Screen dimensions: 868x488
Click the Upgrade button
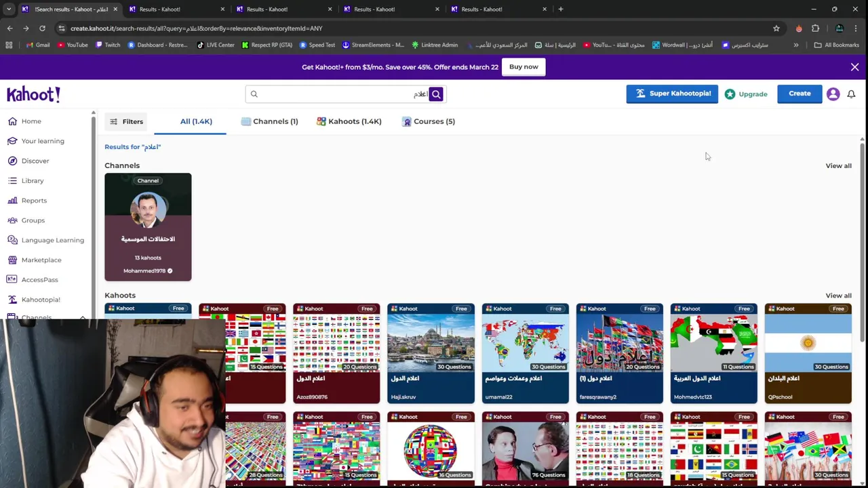pyautogui.click(x=746, y=94)
